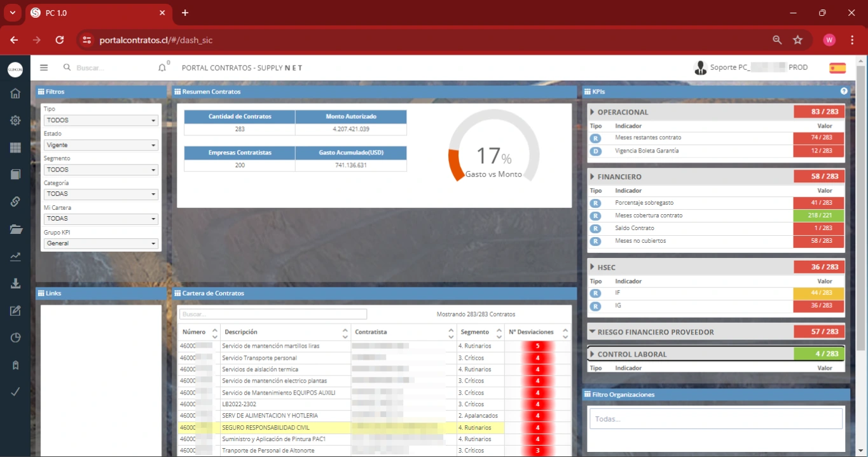Viewport: 868px width, 457px height.
Task: Click the KPIs help question mark icon
Action: [844, 92]
